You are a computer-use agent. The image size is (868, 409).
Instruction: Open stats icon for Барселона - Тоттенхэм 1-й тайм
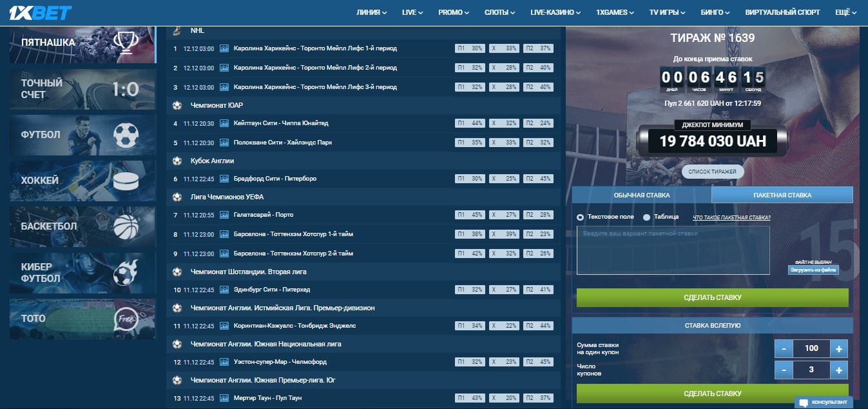(224, 234)
